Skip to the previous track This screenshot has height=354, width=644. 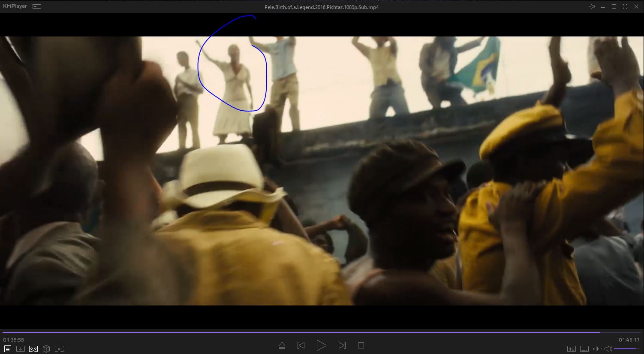(x=301, y=345)
